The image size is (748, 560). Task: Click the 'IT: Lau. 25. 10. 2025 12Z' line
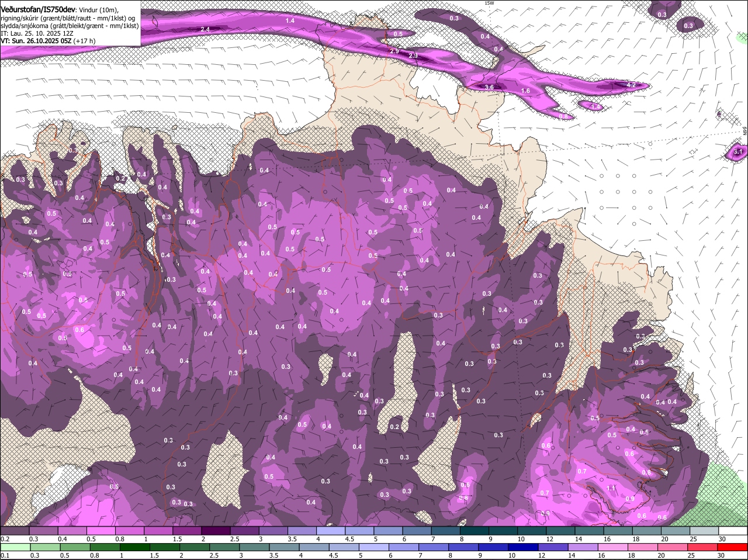pos(37,33)
